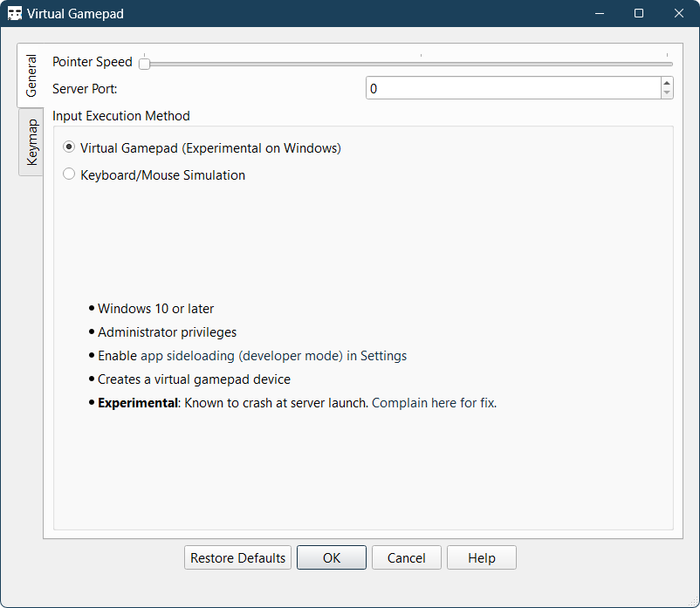Increase Server Port with the up arrow
The image size is (700, 608).
(667, 83)
